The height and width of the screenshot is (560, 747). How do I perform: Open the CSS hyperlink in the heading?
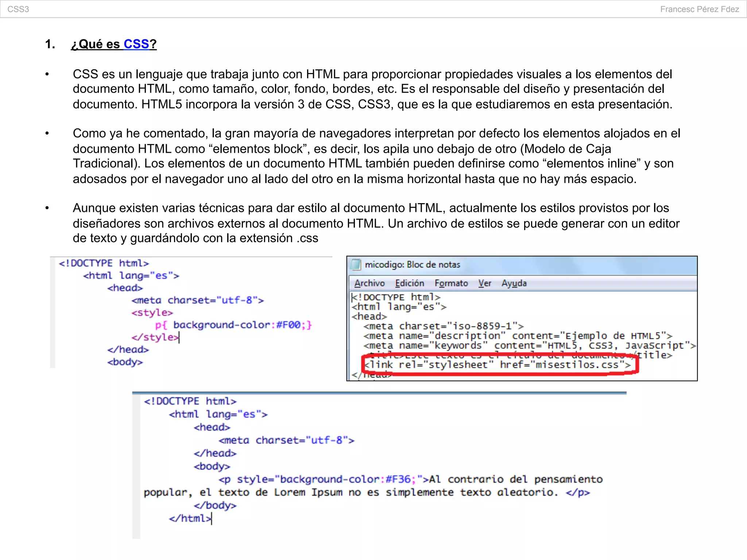pyautogui.click(x=136, y=44)
